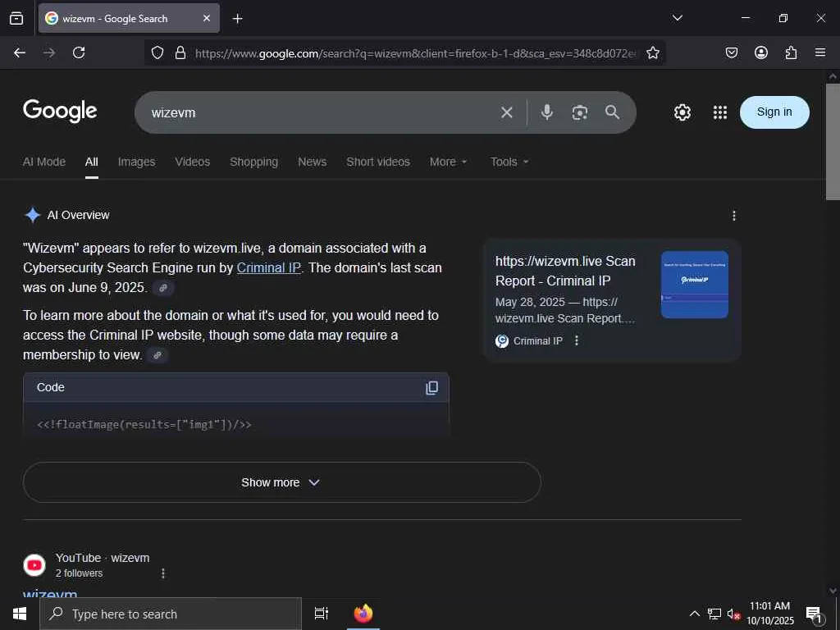This screenshot has height=630, width=840.
Task: Open AI Overview three-dot options
Action: click(x=734, y=216)
